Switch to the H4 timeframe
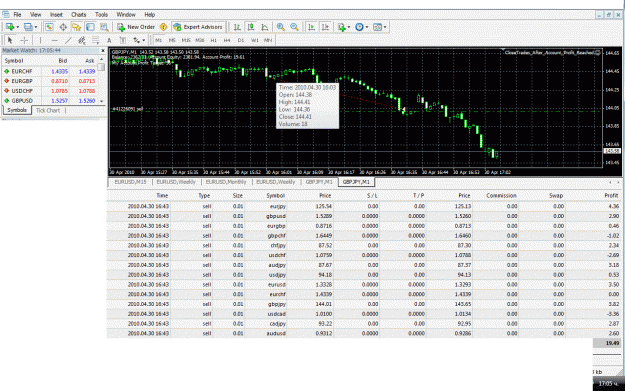 tap(227, 40)
